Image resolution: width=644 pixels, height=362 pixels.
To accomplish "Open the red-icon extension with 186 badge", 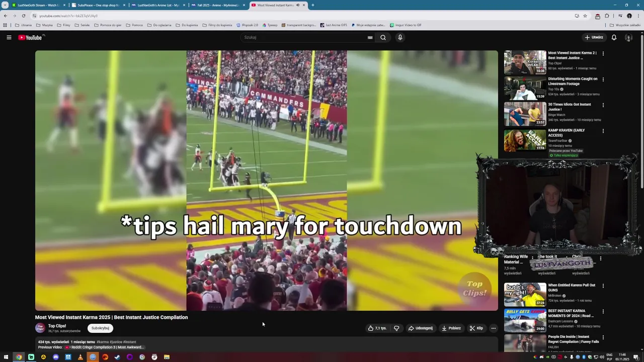I will click(598, 16).
